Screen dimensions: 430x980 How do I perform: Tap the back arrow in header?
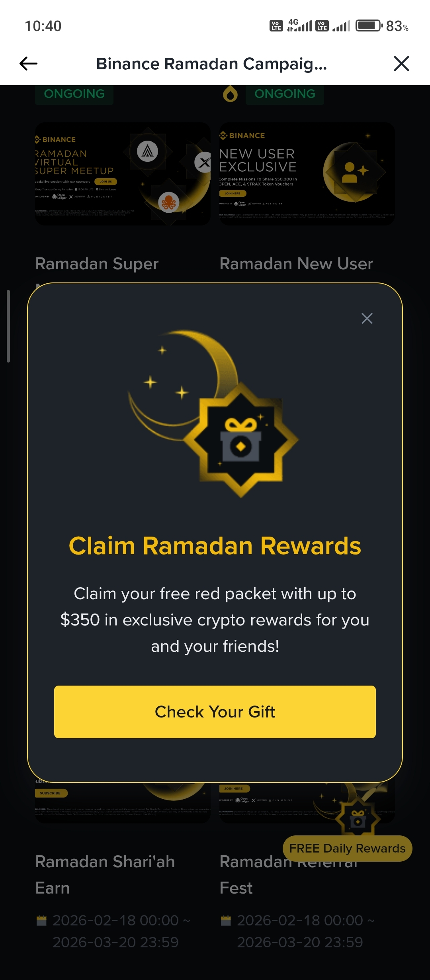28,64
